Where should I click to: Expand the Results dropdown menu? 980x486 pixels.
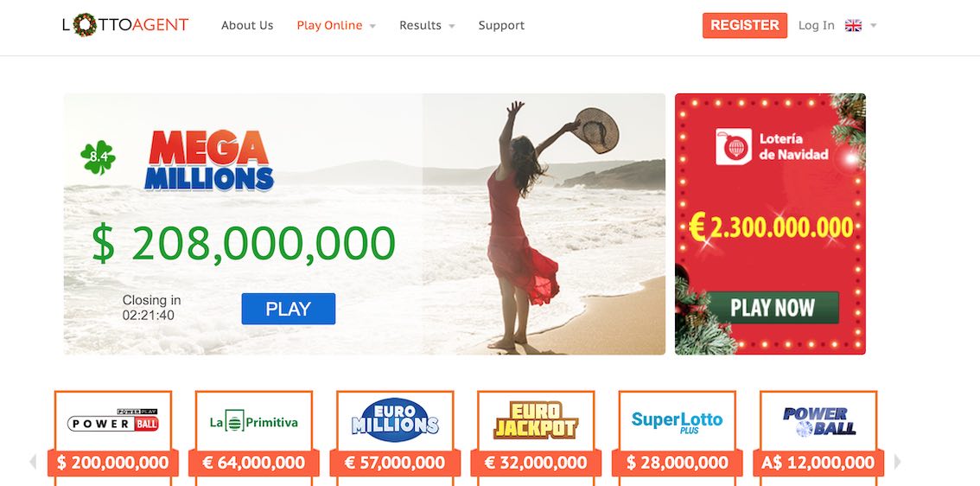tap(427, 26)
